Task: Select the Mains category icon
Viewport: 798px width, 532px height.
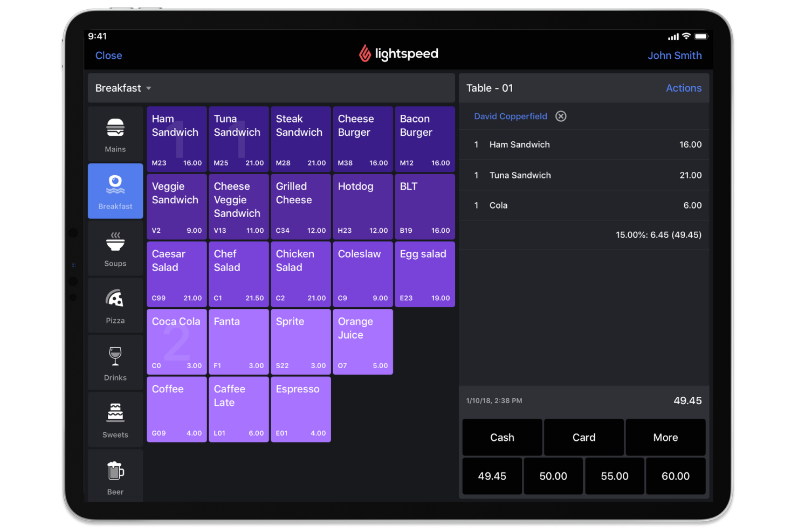Action: click(x=115, y=134)
